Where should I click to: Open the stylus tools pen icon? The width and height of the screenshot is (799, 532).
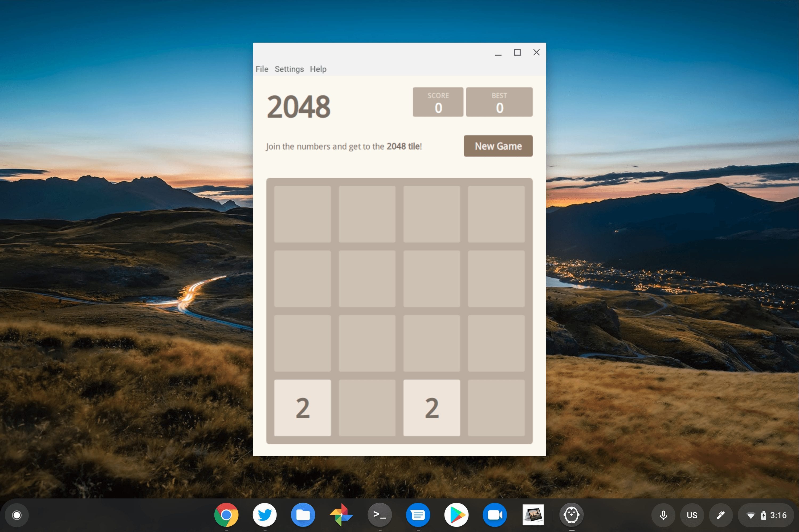point(721,515)
